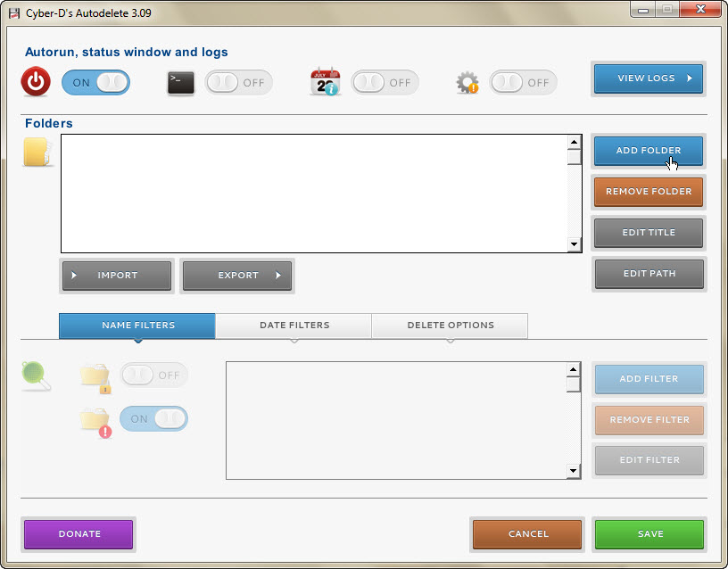Image resolution: width=728 pixels, height=569 pixels.
Task: Turn off the autorun ON switch
Action: (x=95, y=83)
